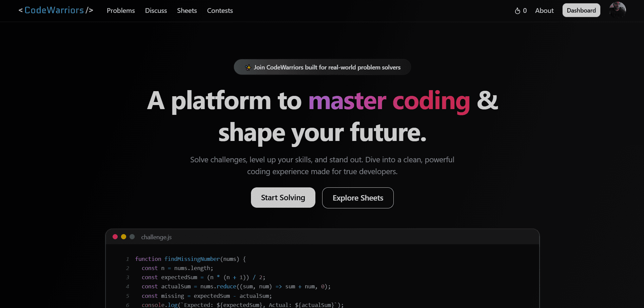
Task: Click the yellow dot on the code editor
Action: (x=123, y=237)
